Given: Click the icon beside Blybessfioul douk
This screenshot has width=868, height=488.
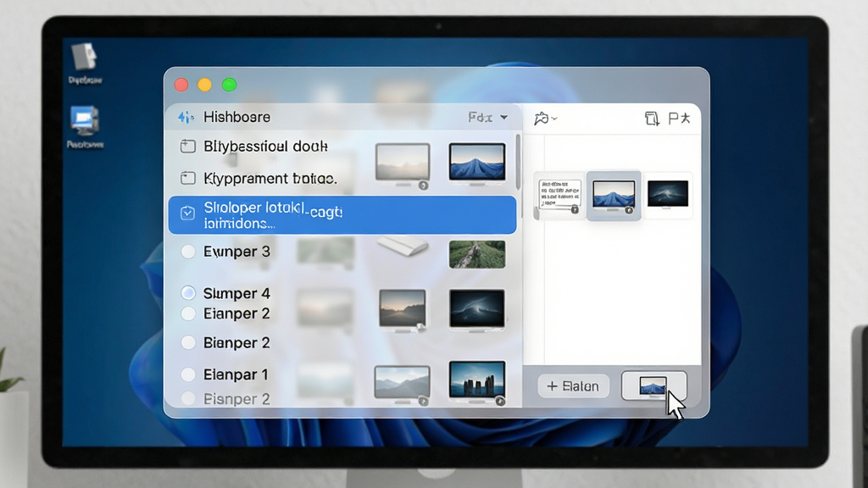Looking at the screenshot, I should pyautogui.click(x=188, y=146).
